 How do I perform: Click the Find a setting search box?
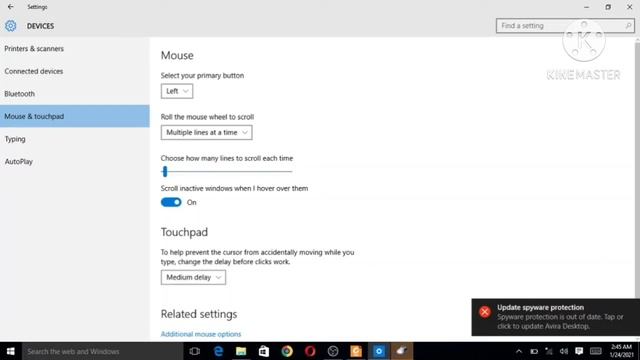tap(565, 26)
